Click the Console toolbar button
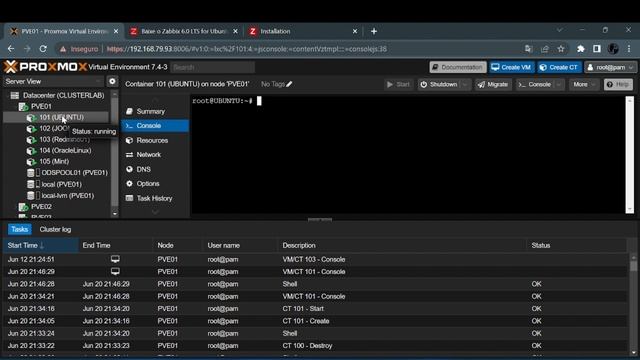640x360 pixels. [535, 84]
